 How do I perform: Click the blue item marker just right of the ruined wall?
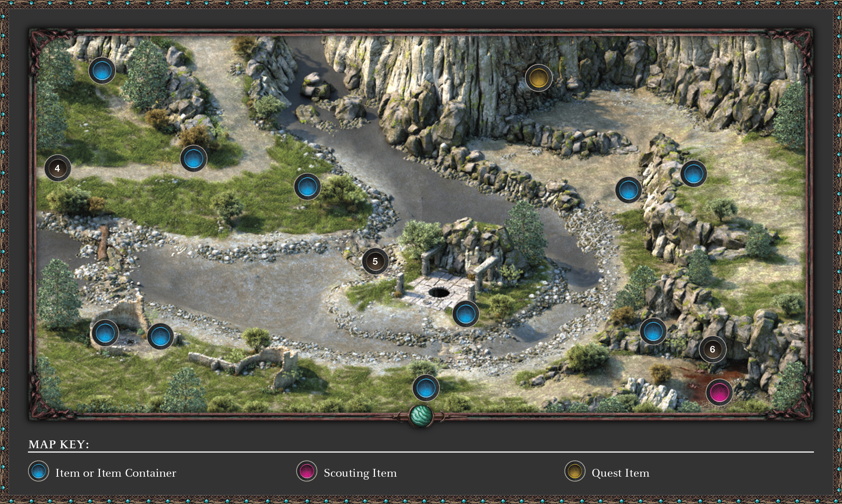click(160, 336)
